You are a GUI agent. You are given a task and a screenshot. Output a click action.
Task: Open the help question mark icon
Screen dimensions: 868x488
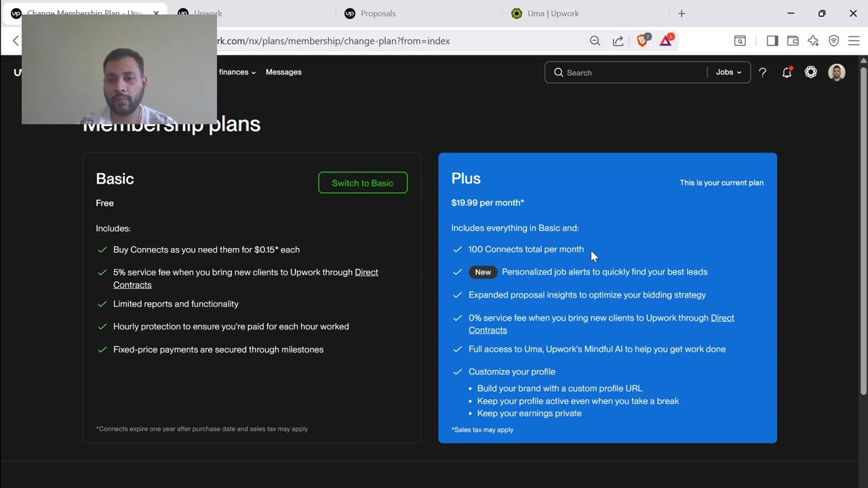click(763, 73)
